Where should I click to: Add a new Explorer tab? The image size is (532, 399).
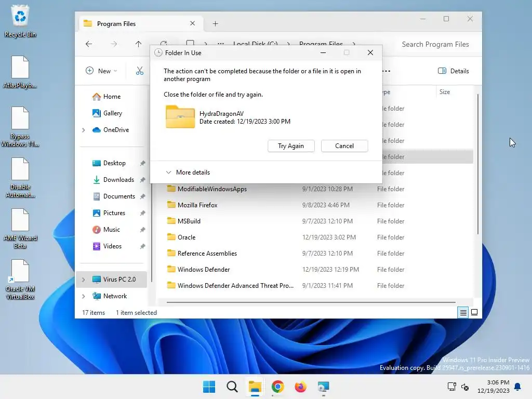point(215,24)
